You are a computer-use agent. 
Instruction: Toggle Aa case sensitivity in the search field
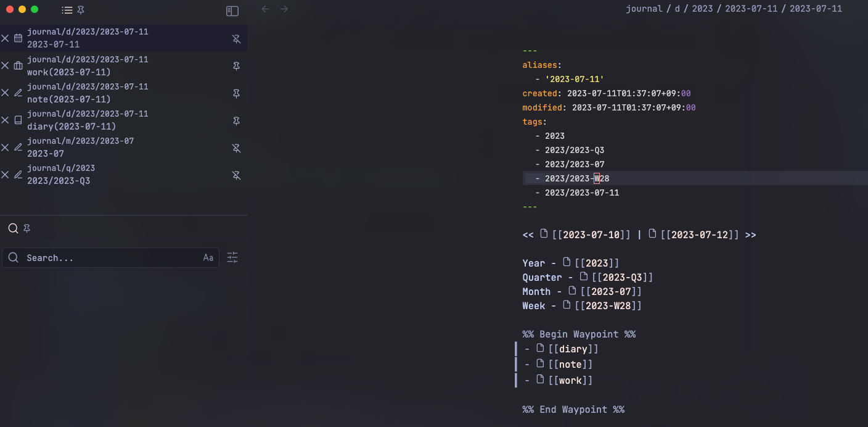click(208, 257)
